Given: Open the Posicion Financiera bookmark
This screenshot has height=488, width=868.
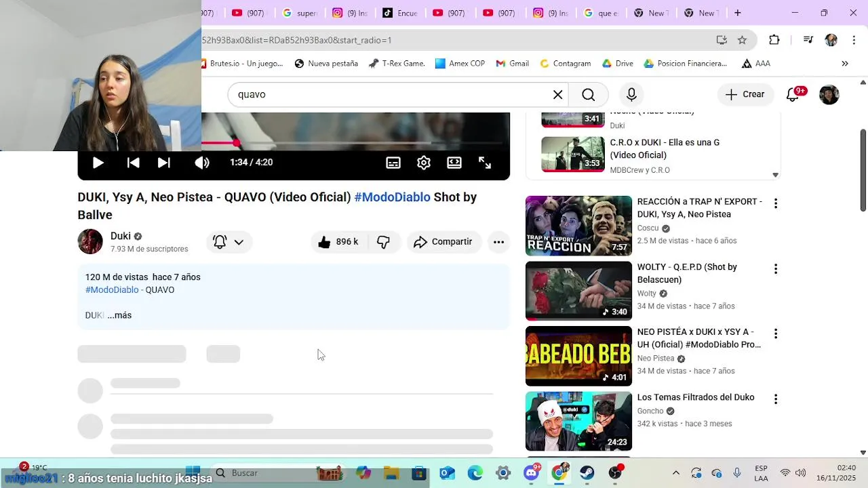Looking at the screenshot, I should pyautogui.click(x=685, y=64).
